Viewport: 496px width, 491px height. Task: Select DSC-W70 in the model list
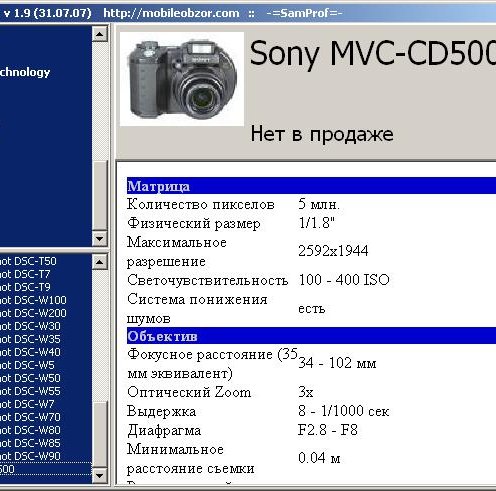[30, 417]
